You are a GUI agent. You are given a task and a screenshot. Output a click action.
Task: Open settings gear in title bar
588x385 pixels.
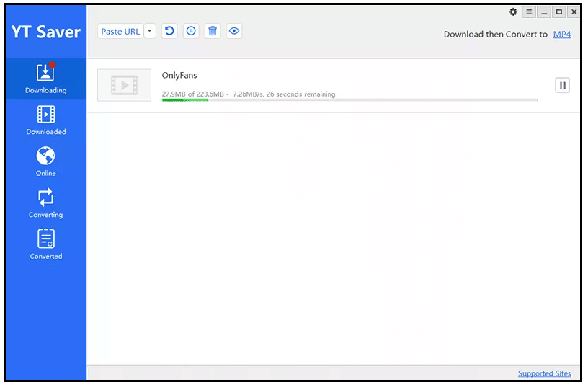tap(513, 12)
